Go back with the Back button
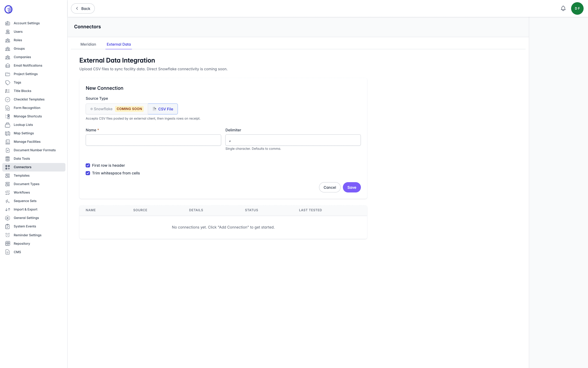Screen dimensions: 588x368 [x=83, y=8]
